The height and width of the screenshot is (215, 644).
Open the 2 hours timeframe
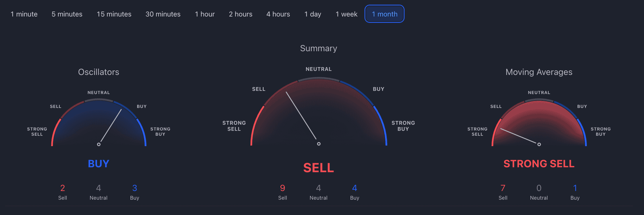click(x=241, y=14)
